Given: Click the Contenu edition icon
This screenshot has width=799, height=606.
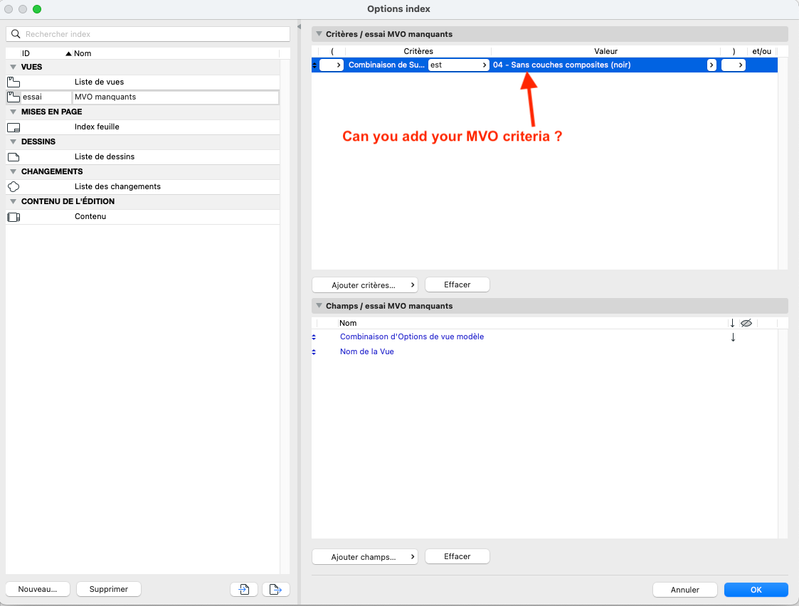Looking at the screenshot, I should pos(14,217).
